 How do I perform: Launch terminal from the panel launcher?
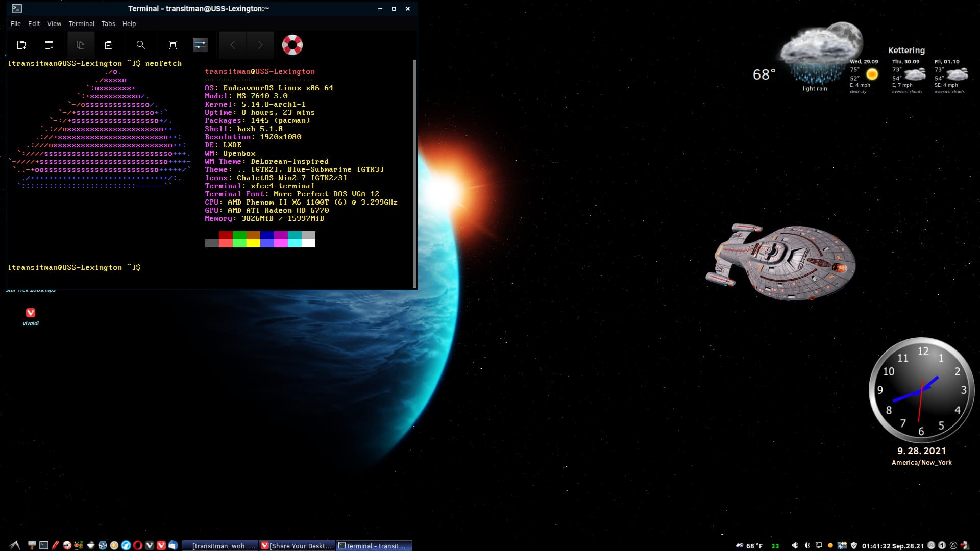(44, 545)
